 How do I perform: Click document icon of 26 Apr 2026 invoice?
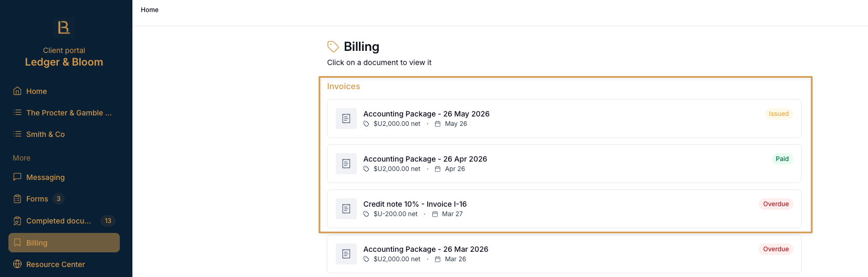coord(346,164)
